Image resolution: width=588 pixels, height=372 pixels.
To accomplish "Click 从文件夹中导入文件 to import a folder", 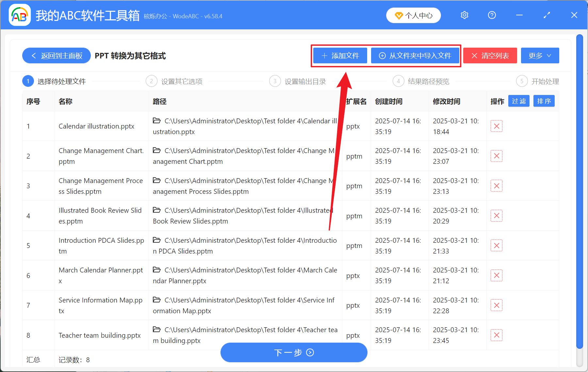I will [x=415, y=55].
